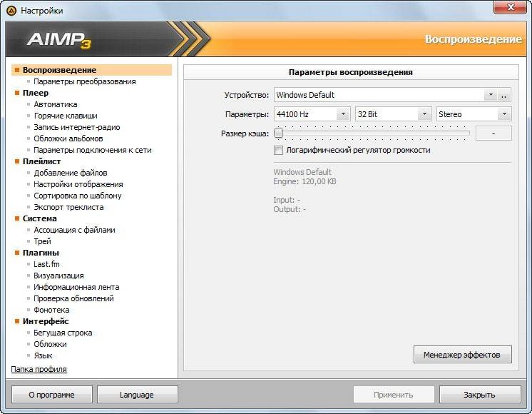Click the cache size value box showing a dash
The width and height of the screenshot is (532, 414).
click(x=493, y=133)
